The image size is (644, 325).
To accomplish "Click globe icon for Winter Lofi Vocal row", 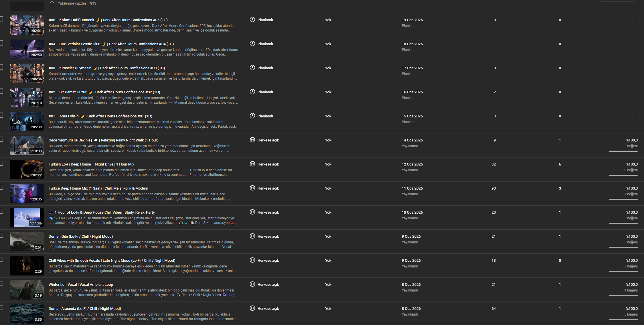I will [252, 284].
